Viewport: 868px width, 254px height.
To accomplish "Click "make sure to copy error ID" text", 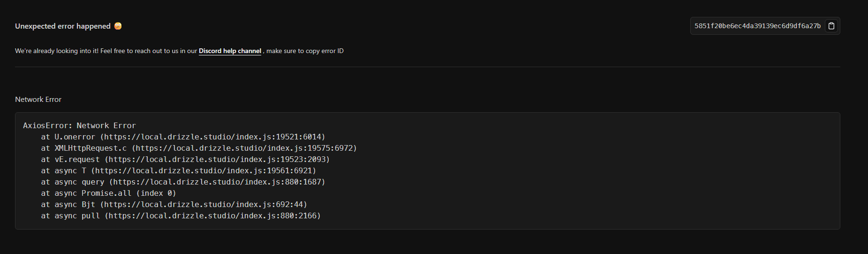I will point(305,51).
